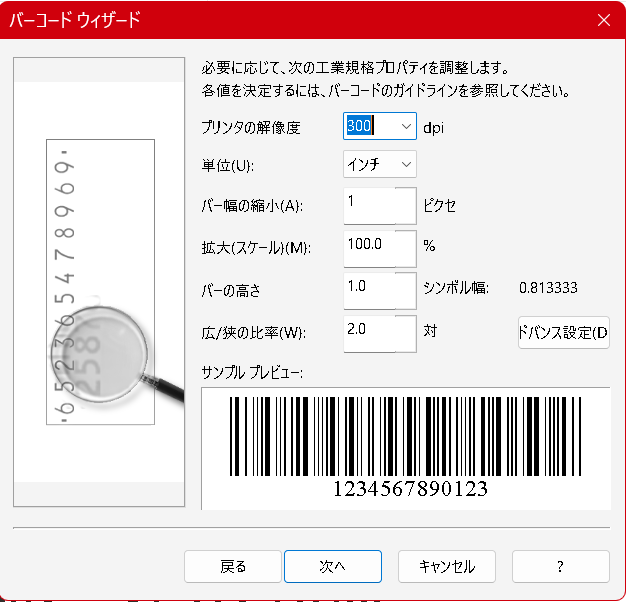Open the printer resolution dpi dropdown

tap(405, 127)
